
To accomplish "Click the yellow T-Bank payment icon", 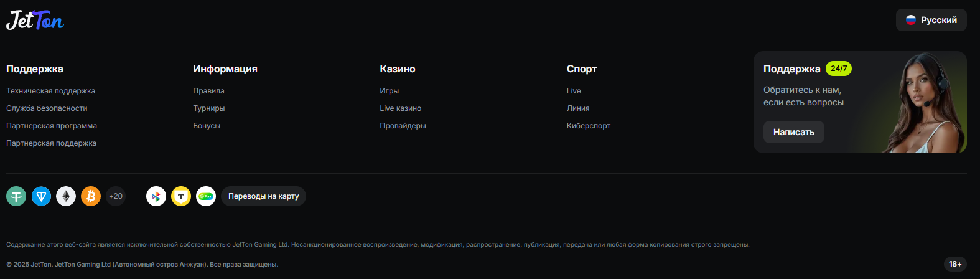I will [181, 196].
